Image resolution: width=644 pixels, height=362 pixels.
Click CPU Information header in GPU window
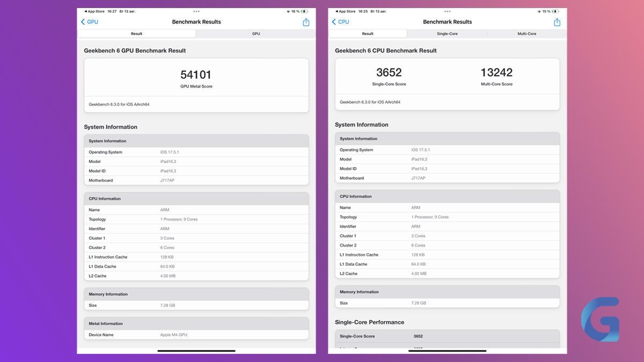(196, 198)
